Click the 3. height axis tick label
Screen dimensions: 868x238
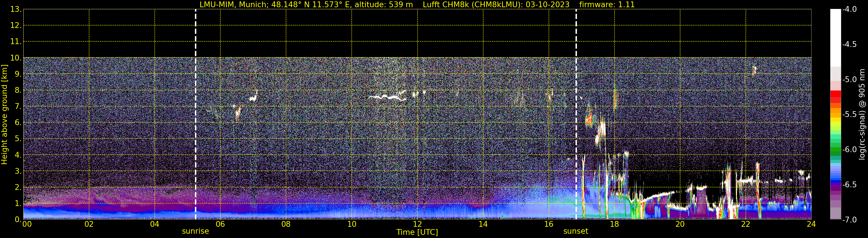[x=18, y=171]
